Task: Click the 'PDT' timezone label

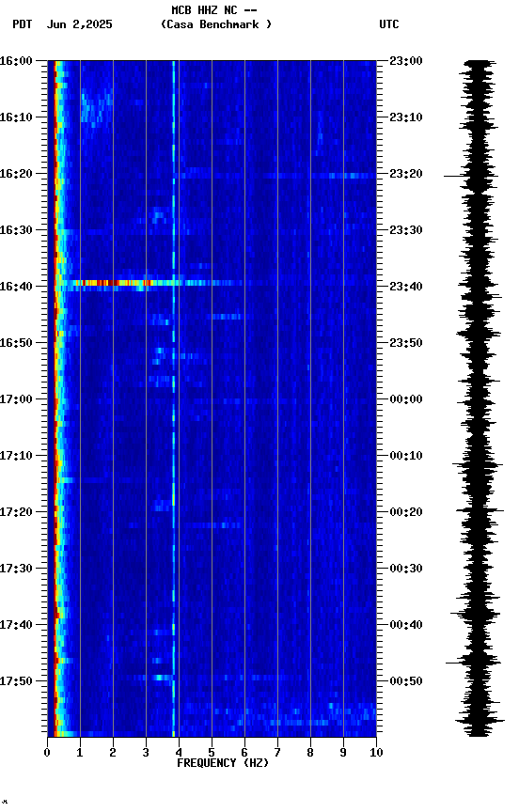Action: (23, 24)
